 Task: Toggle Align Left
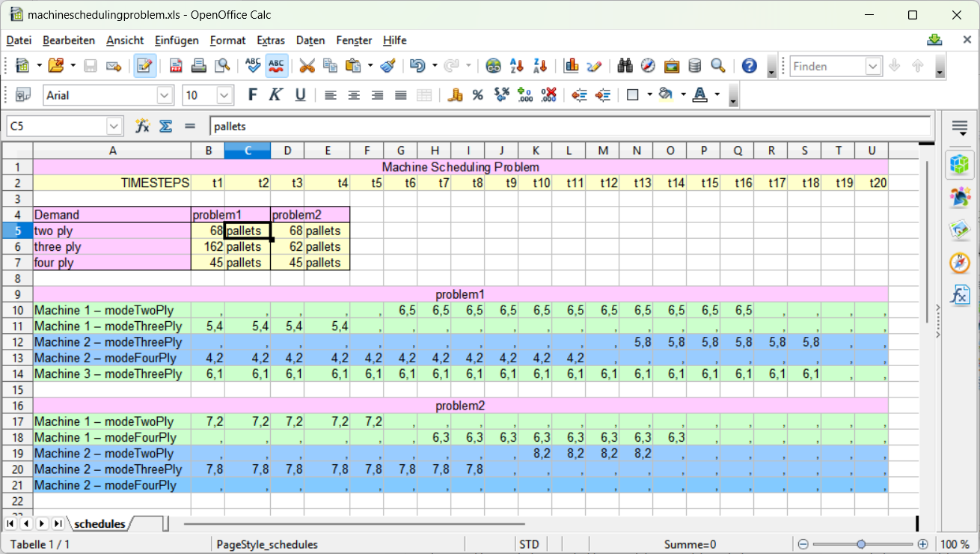tap(330, 95)
